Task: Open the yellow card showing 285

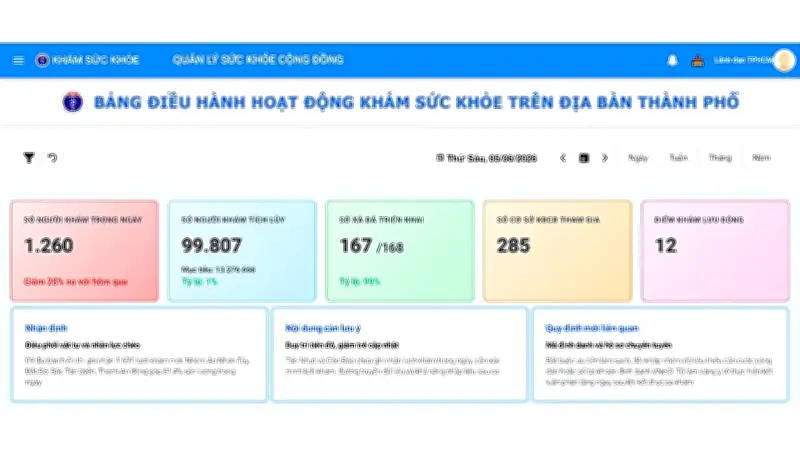Action: (557, 251)
